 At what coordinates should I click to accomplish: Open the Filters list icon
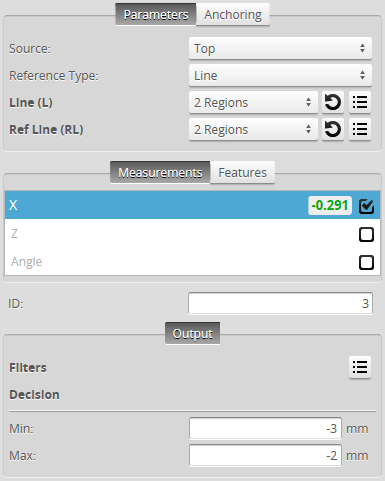point(360,367)
